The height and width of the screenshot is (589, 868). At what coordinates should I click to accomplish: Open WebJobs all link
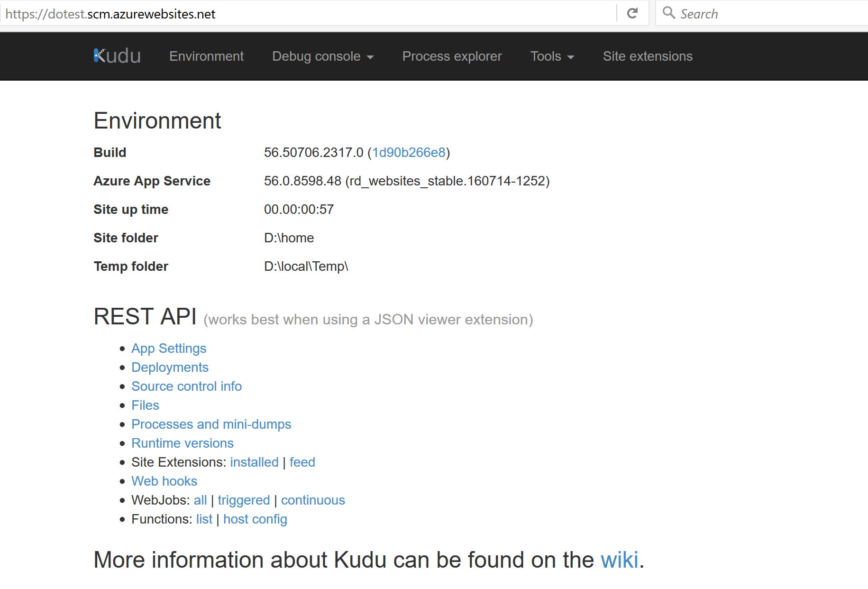click(200, 500)
